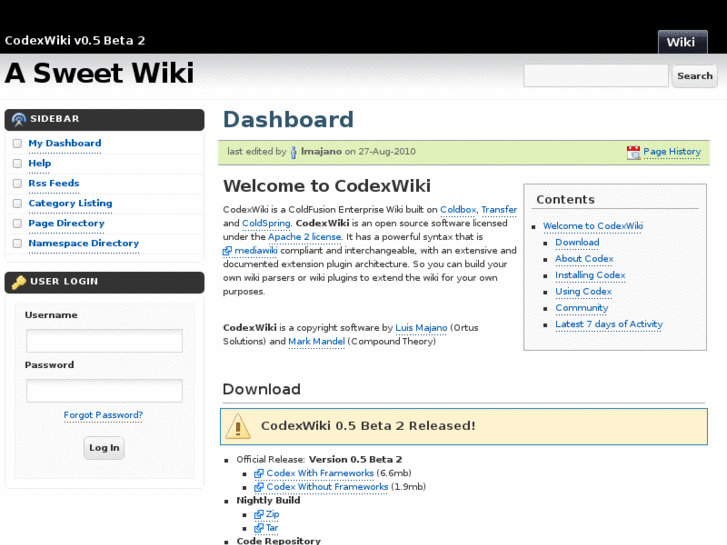Click the external link icon beside mediawiki
The height and width of the screenshot is (545, 727).
click(227, 251)
